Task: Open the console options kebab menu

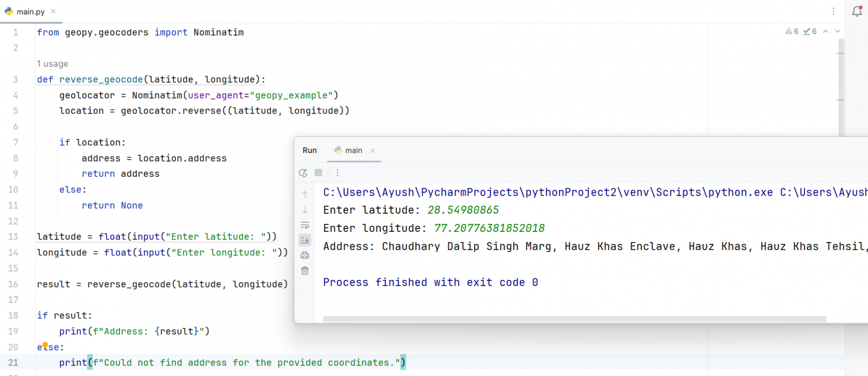Action: [x=337, y=172]
